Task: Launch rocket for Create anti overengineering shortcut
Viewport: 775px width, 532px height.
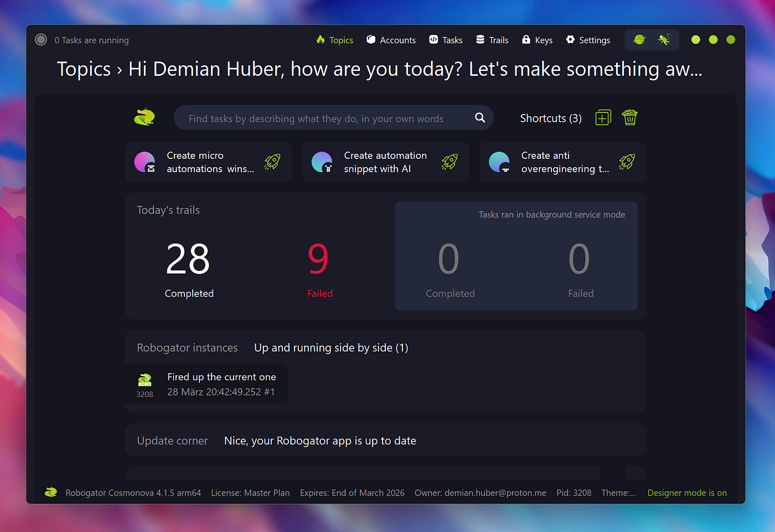Action: click(627, 162)
